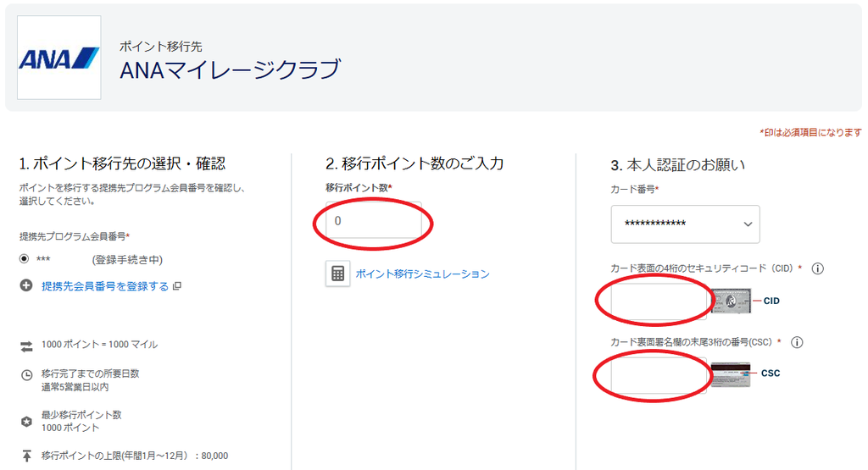Click the plus icon to register member number
This screenshot has width=868, height=470.
point(26,286)
